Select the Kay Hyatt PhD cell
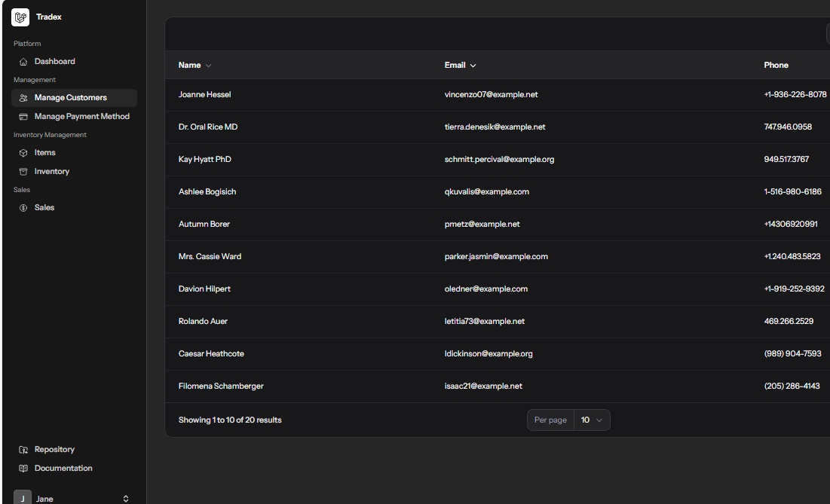This screenshot has width=830, height=504. tap(205, 159)
